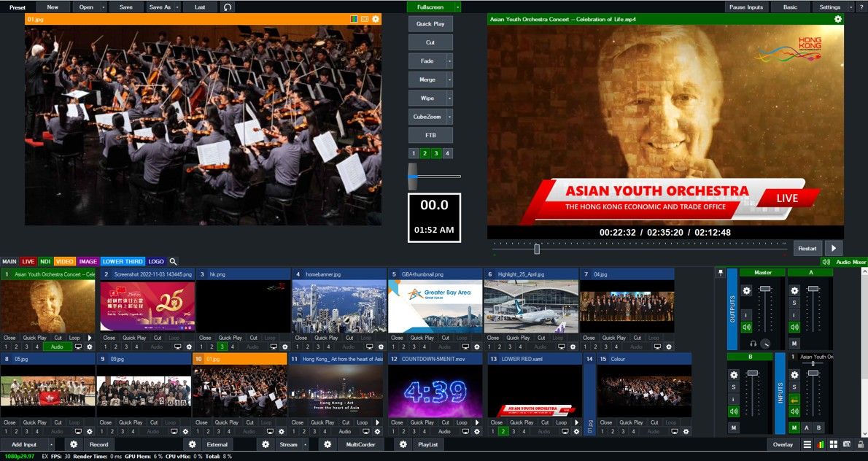Click the Restart button under the output
Screen dimensions: 868x461
click(x=807, y=249)
